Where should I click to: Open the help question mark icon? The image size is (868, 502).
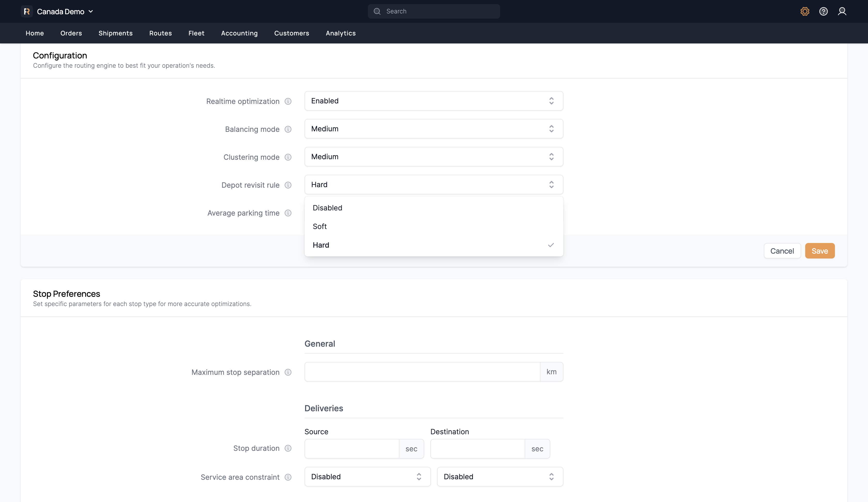click(x=823, y=11)
